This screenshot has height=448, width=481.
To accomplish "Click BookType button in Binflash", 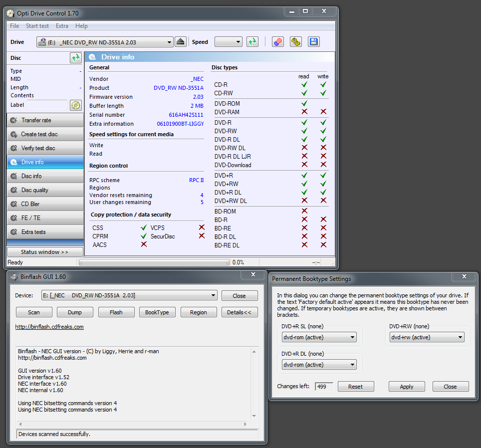I will 157,312.
